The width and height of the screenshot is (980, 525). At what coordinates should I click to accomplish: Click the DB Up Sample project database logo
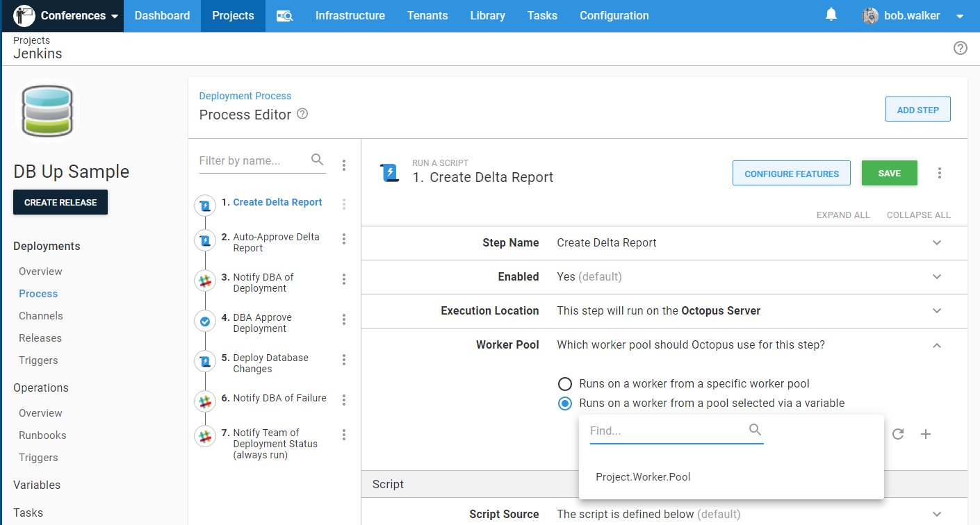pos(47,111)
